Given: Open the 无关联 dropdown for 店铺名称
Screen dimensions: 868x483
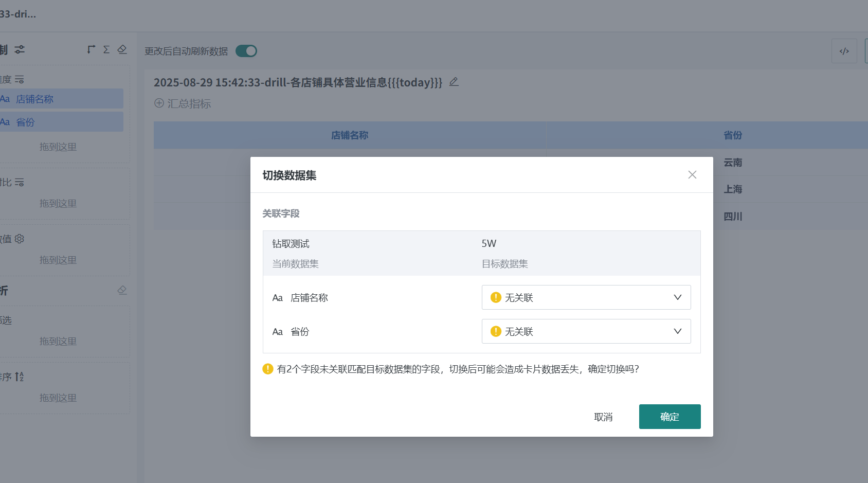Looking at the screenshot, I should (586, 297).
